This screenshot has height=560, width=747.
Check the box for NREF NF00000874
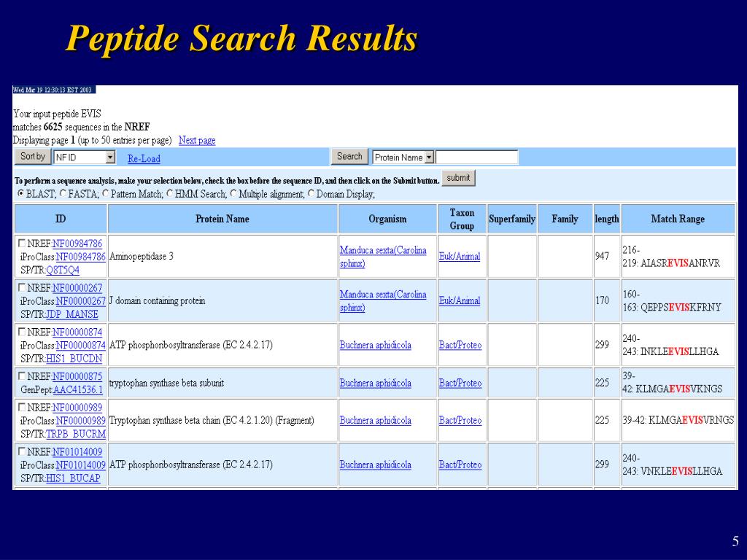click(x=22, y=332)
